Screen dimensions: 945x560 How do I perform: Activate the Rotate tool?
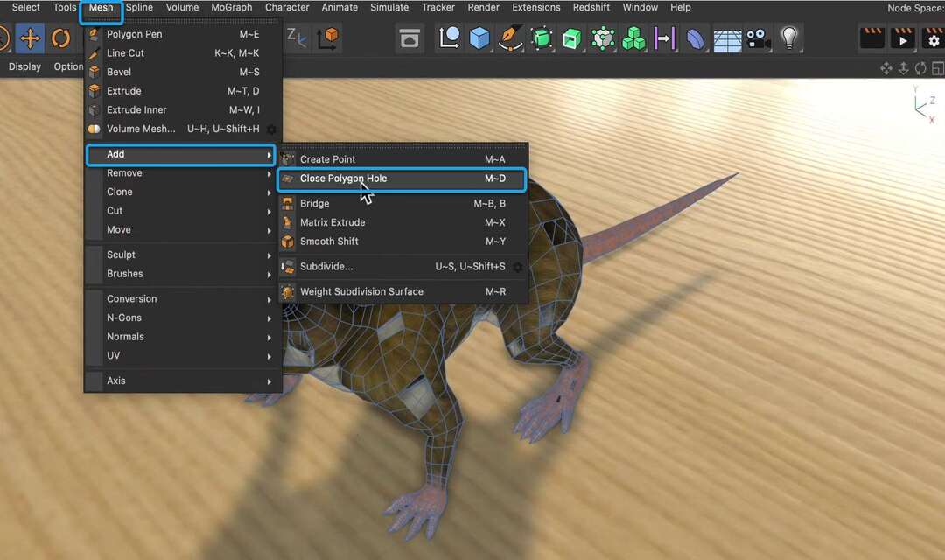point(60,38)
